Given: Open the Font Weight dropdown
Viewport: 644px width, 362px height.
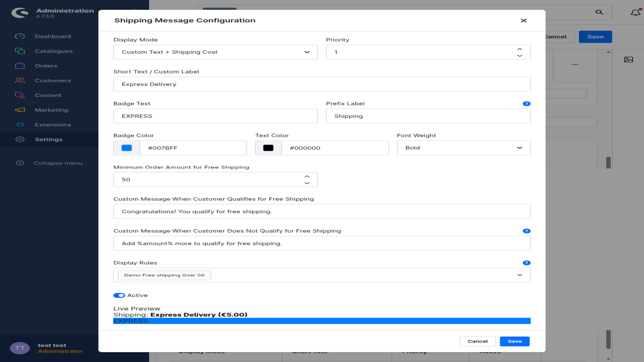Looking at the screenshot, I should tap(464, 148).
